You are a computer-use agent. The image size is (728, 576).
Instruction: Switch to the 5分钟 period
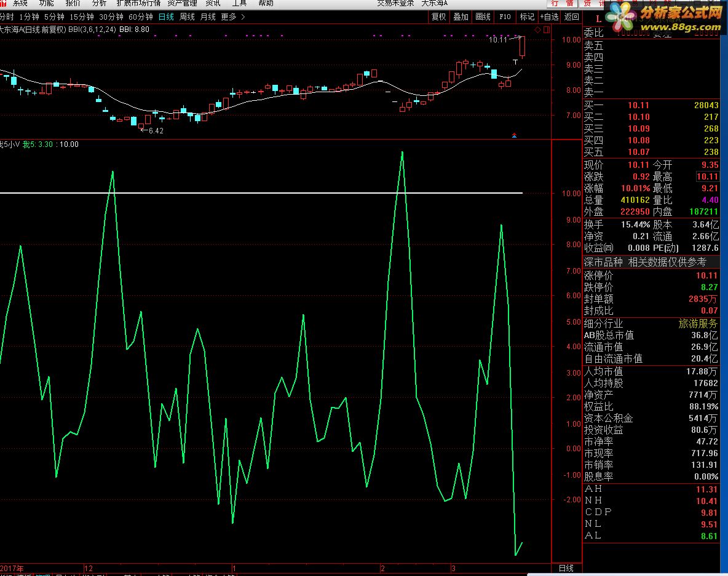(x=54, y=17)
